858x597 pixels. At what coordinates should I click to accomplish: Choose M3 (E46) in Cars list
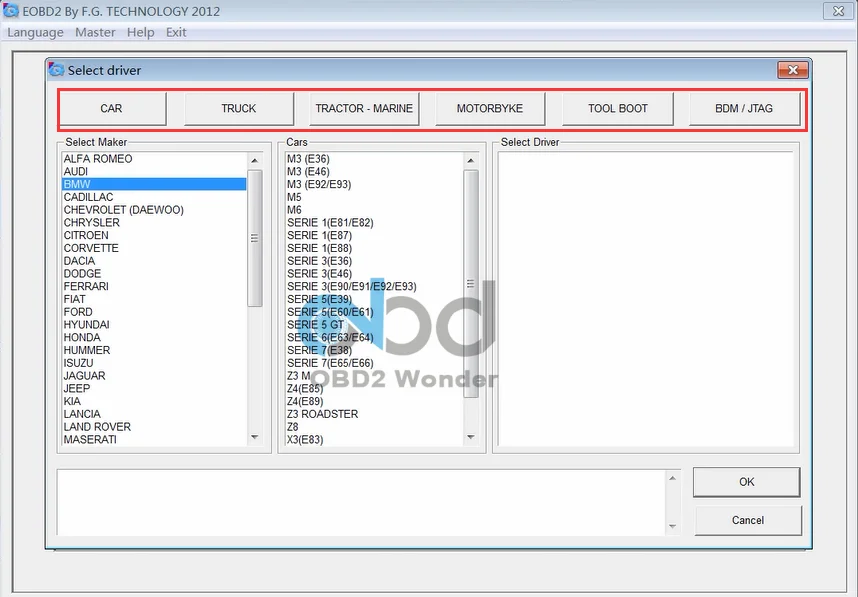click(374, 171)
